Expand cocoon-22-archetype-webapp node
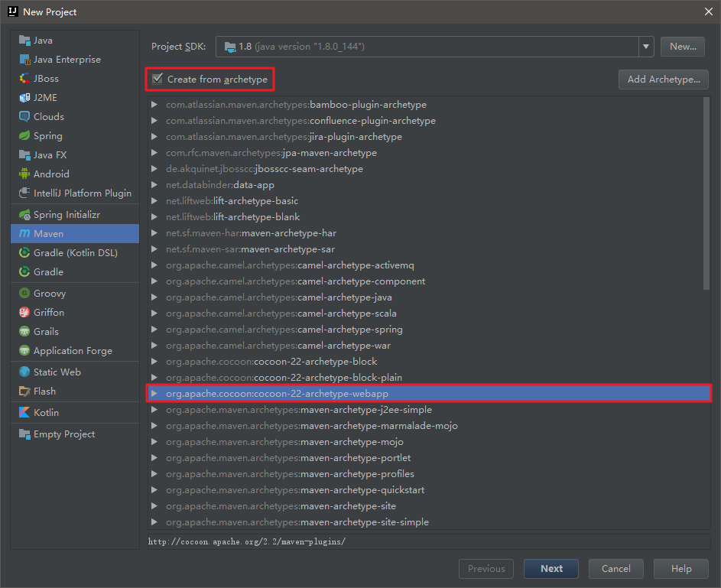The image size is (721, 588). (x=154, y=394)
